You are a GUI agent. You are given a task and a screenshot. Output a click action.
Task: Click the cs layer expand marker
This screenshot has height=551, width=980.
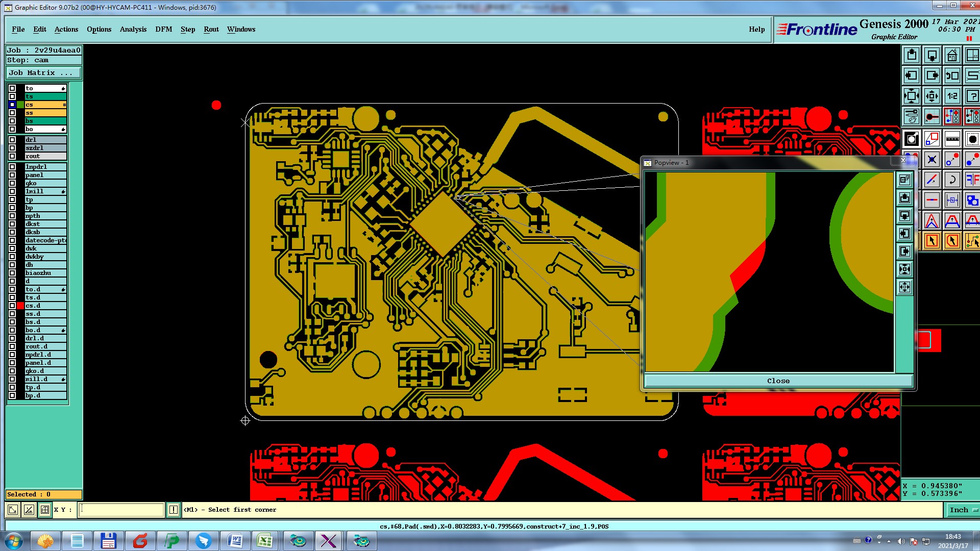coord(64,105)
